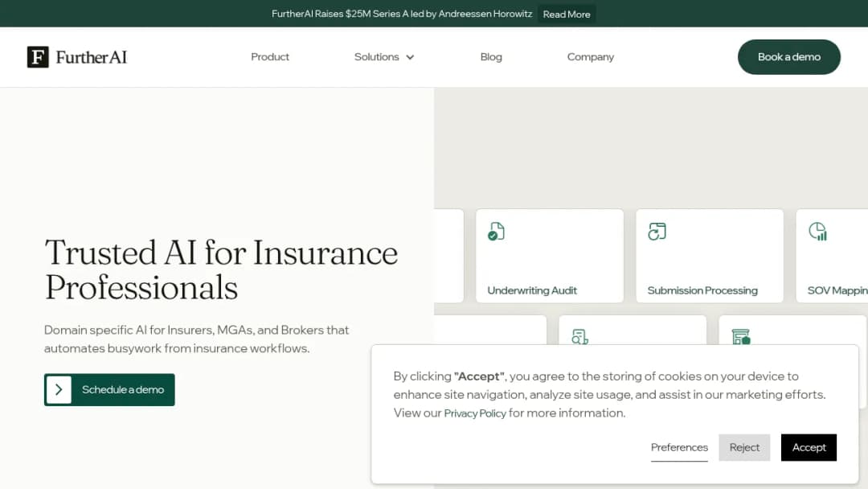
Task: Click the SOV Mapping chart icon
Action: tap(817, 232)
